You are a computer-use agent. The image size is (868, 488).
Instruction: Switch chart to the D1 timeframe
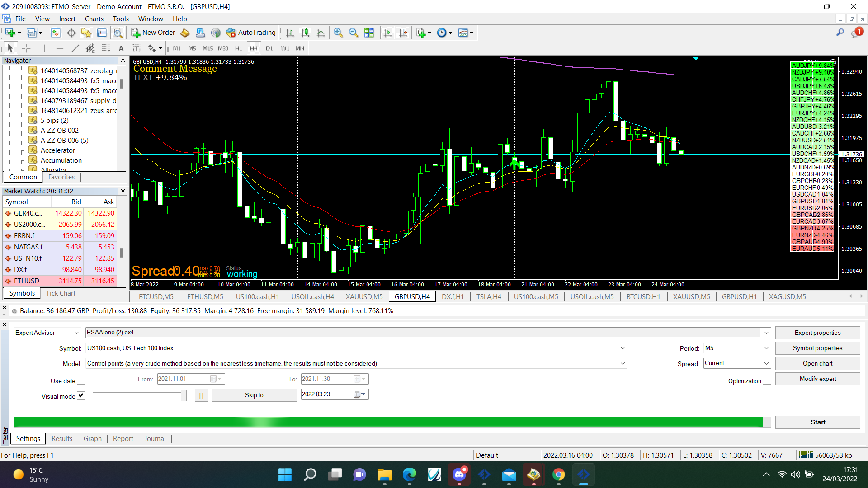(x=269, y=48)
